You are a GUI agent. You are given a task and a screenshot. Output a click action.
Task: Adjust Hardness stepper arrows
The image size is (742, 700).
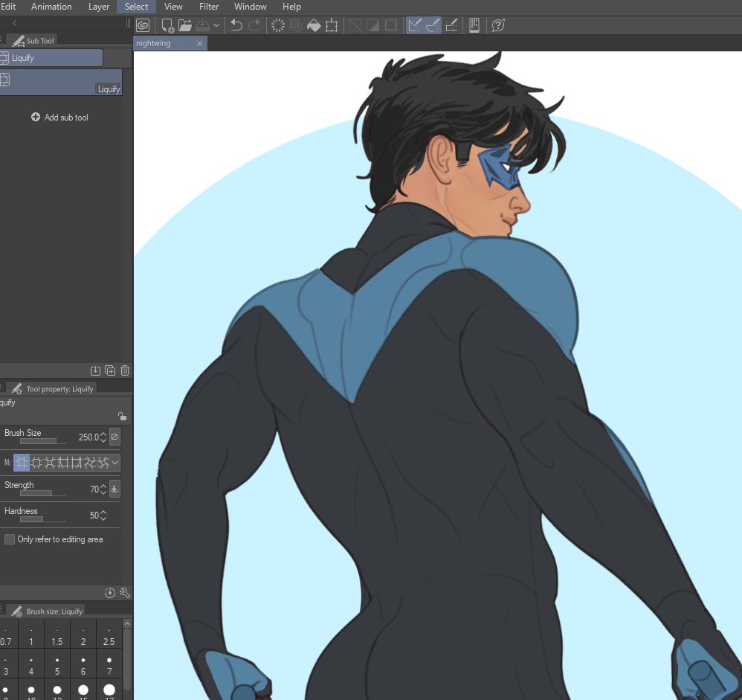[x=103, y=515]
